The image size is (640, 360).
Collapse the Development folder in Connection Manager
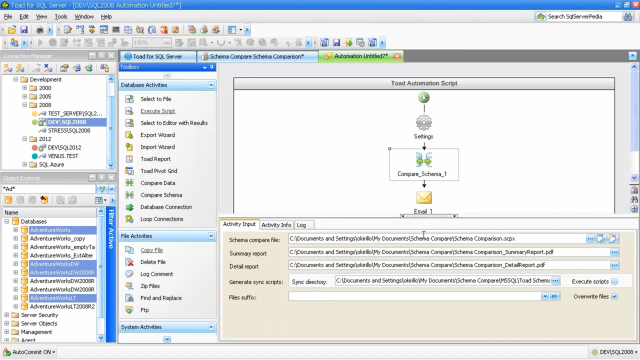(16, 79)
